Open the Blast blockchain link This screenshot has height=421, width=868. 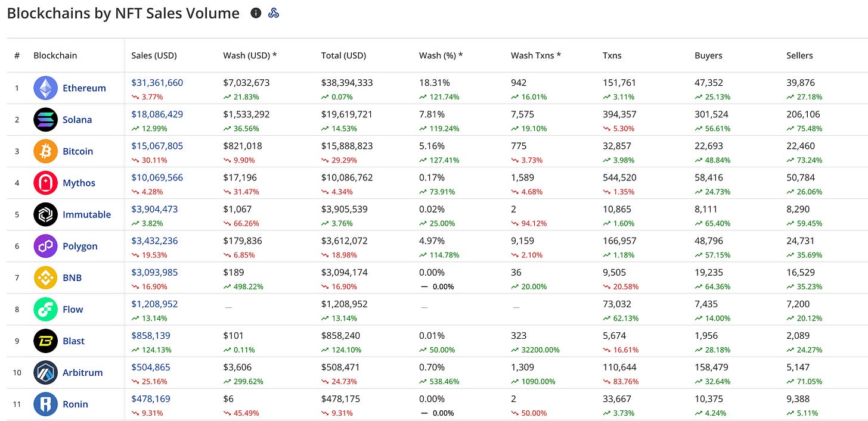74,341
